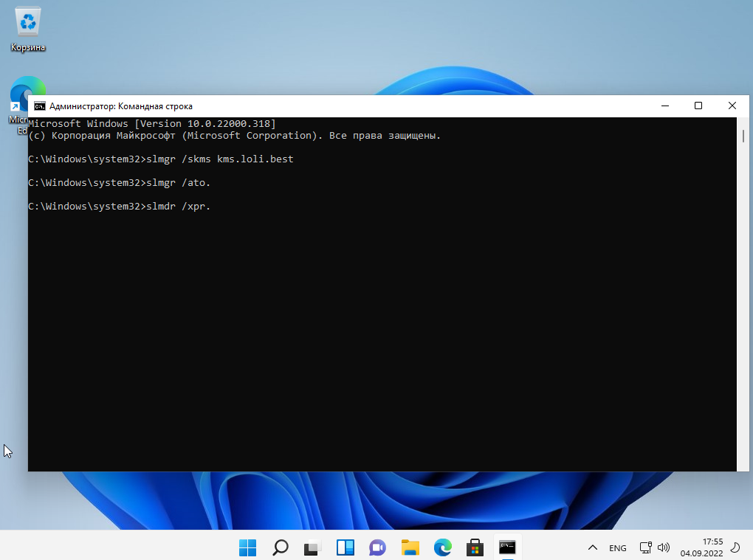The height and width of the screenshot is (560, 753).
Task: Open Task View on the taskbar
Action: [312, 547]
